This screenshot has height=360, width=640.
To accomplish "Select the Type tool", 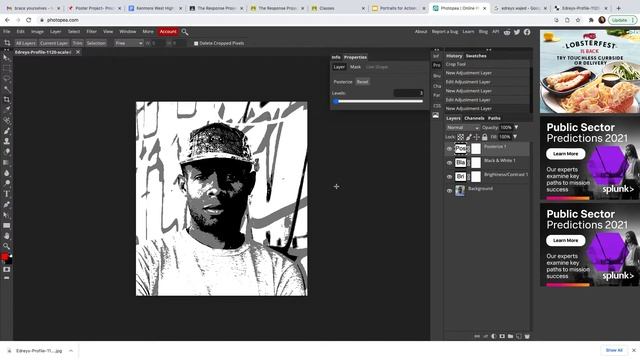I will pos(6,194).
